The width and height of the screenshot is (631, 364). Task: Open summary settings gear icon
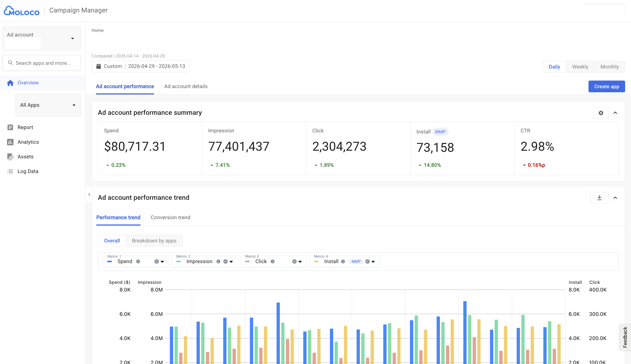pyautogui.click(x=601, y=113)
